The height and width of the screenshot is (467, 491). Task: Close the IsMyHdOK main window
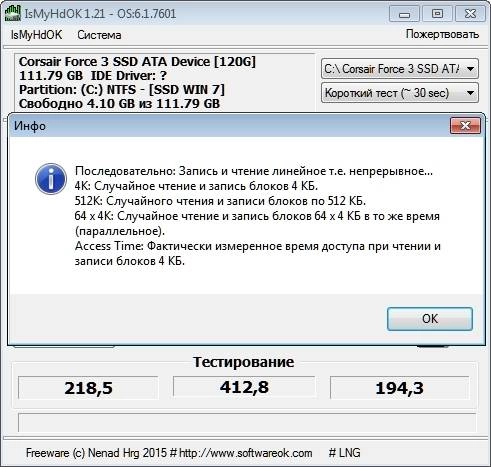(x=470, y=14)
